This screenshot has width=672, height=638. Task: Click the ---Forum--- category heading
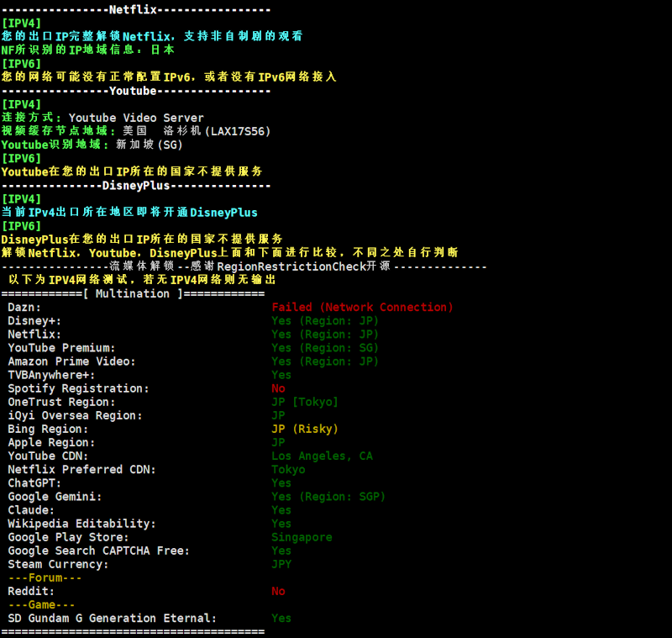[45, 577]
